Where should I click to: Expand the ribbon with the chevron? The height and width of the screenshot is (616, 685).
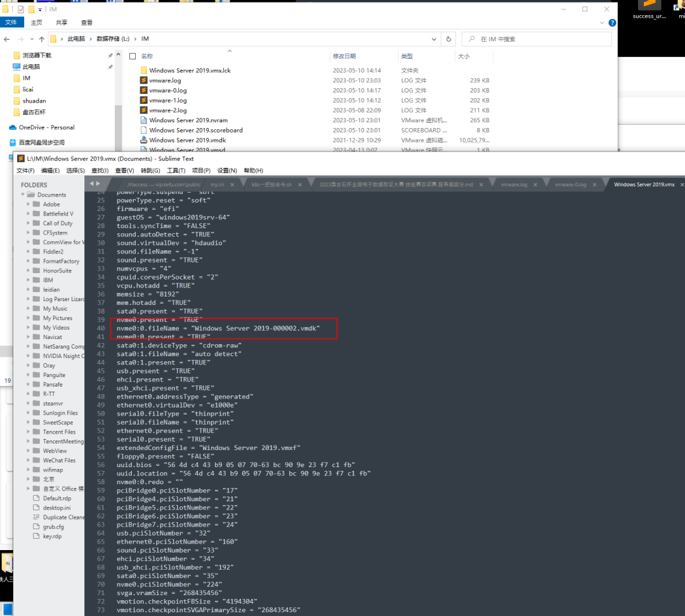point(601,23)
